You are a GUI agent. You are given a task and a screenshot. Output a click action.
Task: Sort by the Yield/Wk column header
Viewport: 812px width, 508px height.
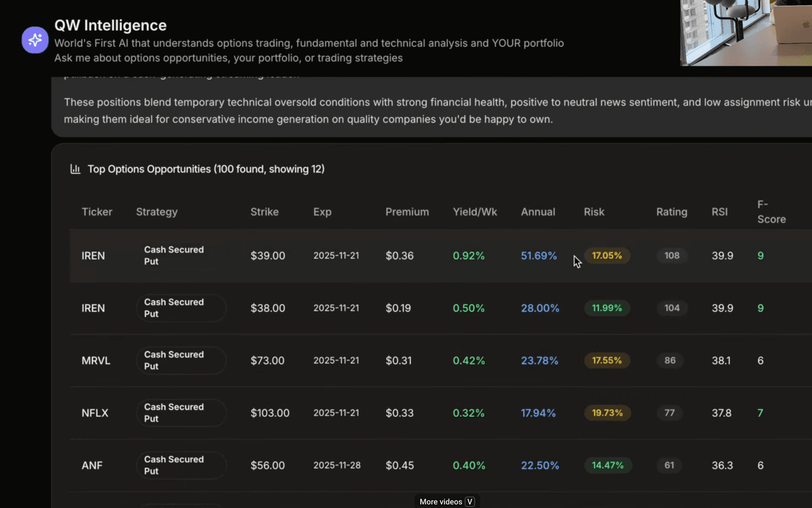coord(475,212)
